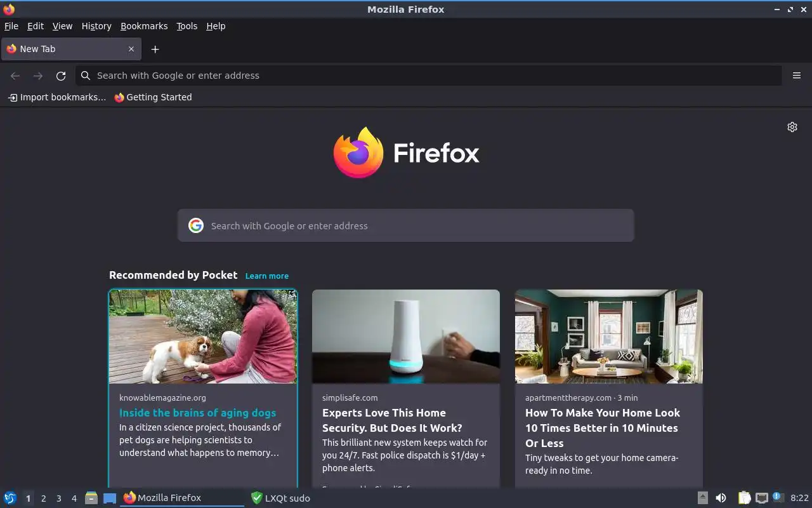The width and height of the screenshot is (812, 508).
Task: Open the Edit menu
Action: (36, 26)
